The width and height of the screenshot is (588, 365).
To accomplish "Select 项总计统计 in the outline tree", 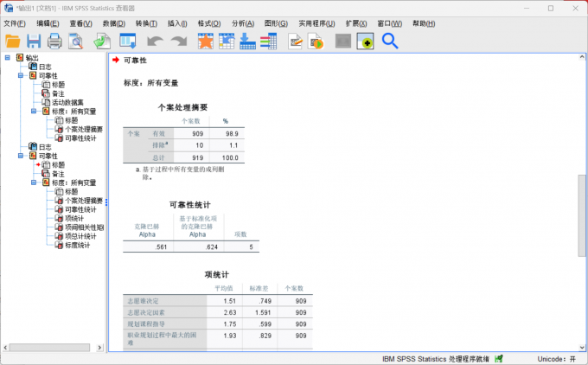I will coord(80,236).
